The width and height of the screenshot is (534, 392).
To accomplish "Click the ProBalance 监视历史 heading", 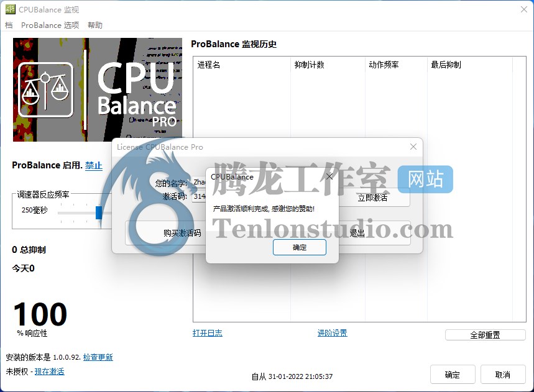I will [234, 44].
